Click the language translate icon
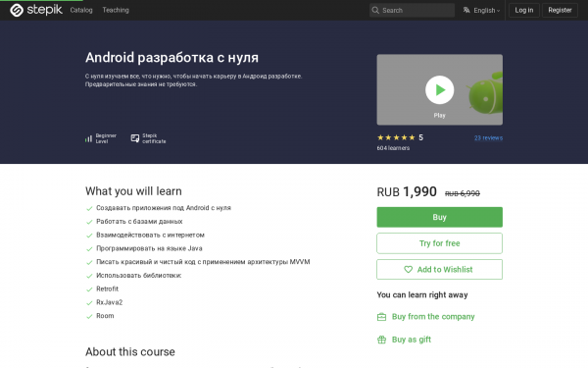588x368 pixels. click(x=466, y=10)
